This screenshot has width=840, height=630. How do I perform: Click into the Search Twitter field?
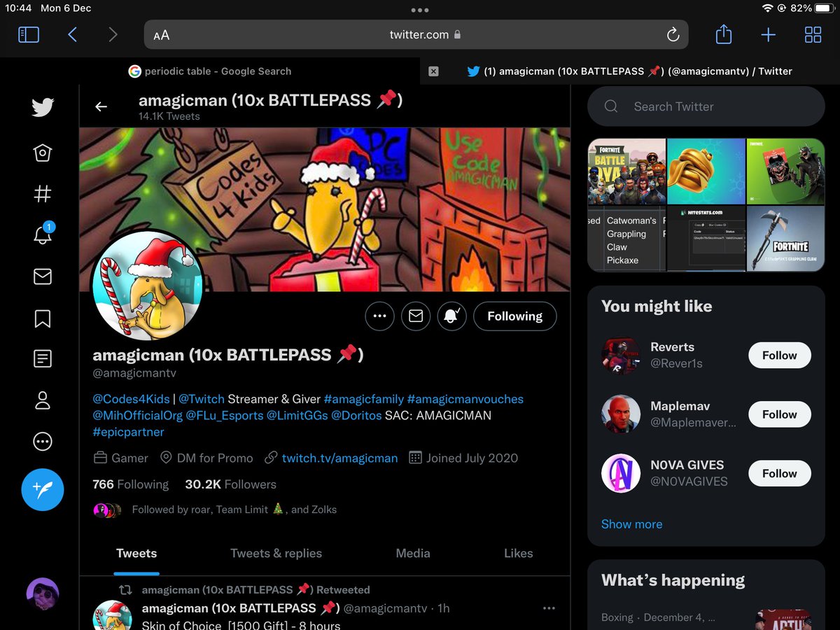pyautogui.click(x=706, y=106)
